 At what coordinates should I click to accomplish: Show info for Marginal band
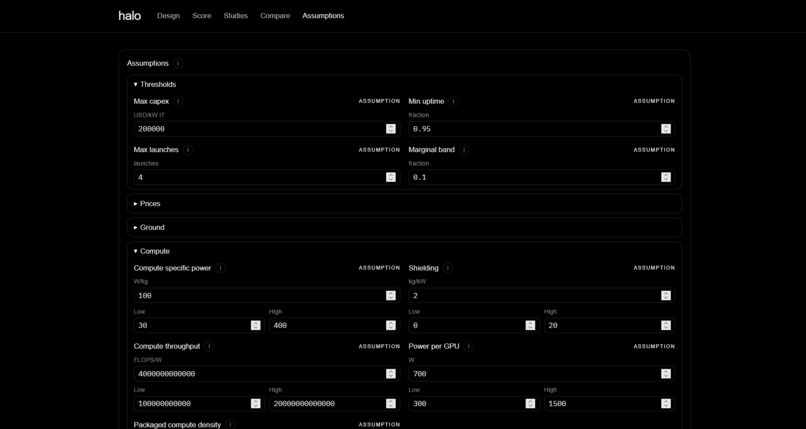[464, 150]
